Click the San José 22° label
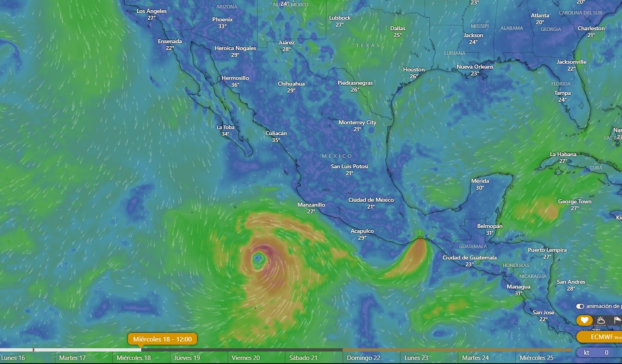This screenshot has width=622, height=364. (x=543, y=316)
